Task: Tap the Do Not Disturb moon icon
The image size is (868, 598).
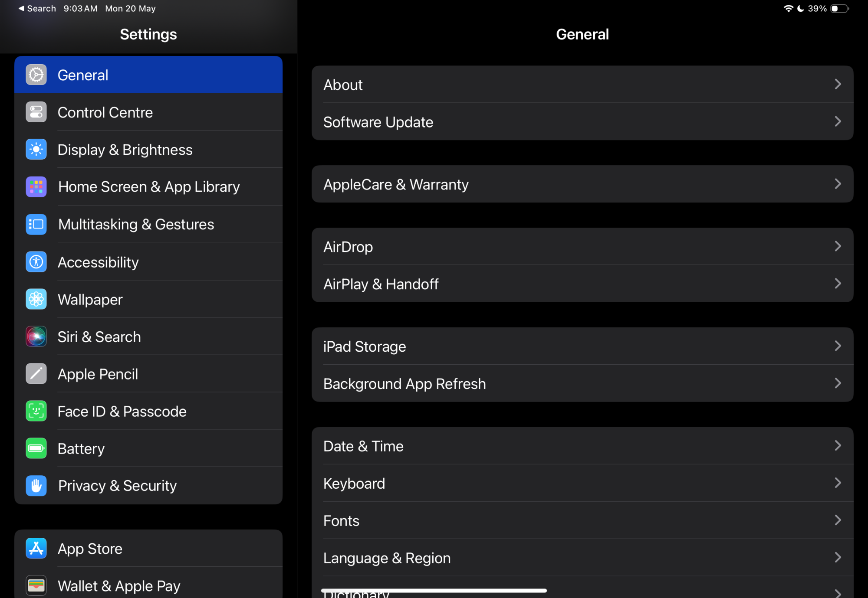Action: pos(801,9)
